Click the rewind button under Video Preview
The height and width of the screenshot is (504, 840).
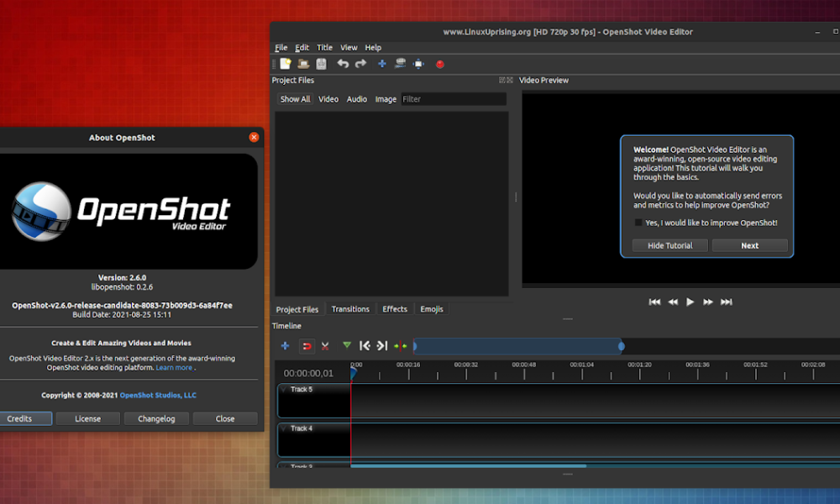pos(673,302)
